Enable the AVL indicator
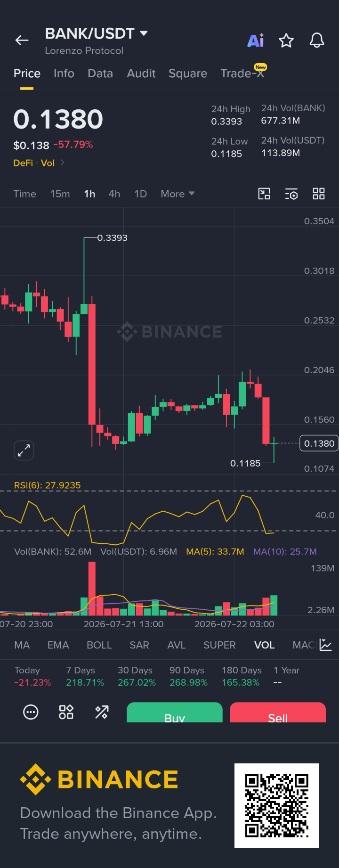The width and height of the screenshot is (339, 868). (177, 645)
